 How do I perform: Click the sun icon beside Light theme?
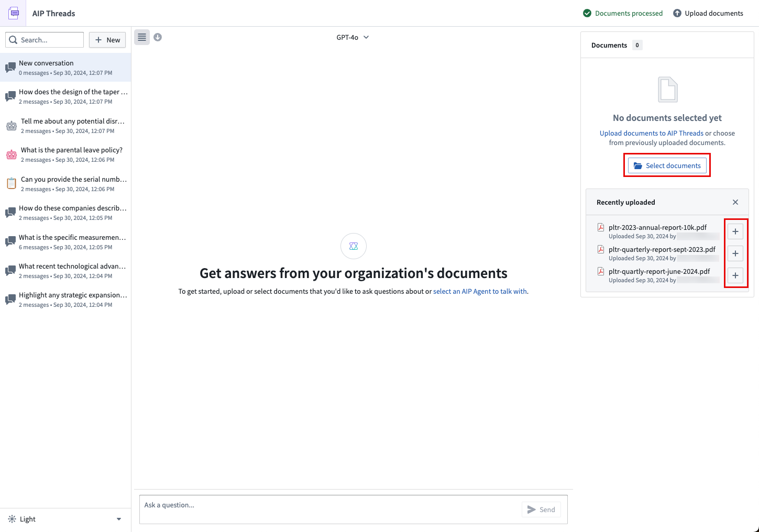12,519
